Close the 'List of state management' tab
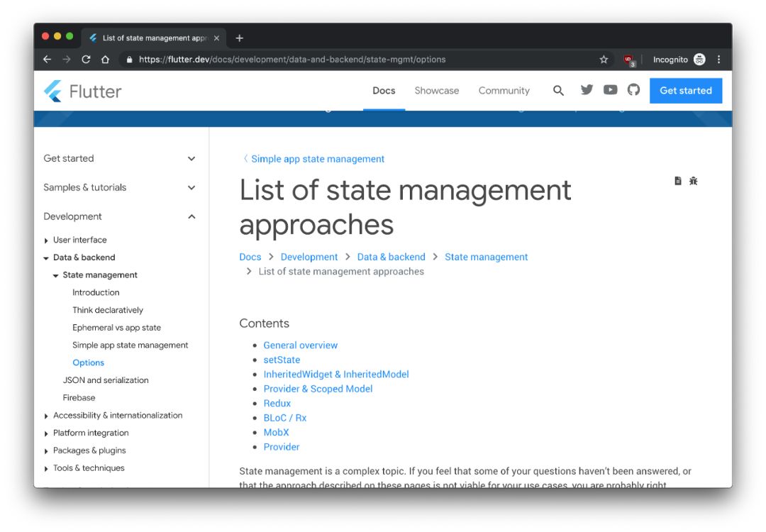 click(216, 38)
